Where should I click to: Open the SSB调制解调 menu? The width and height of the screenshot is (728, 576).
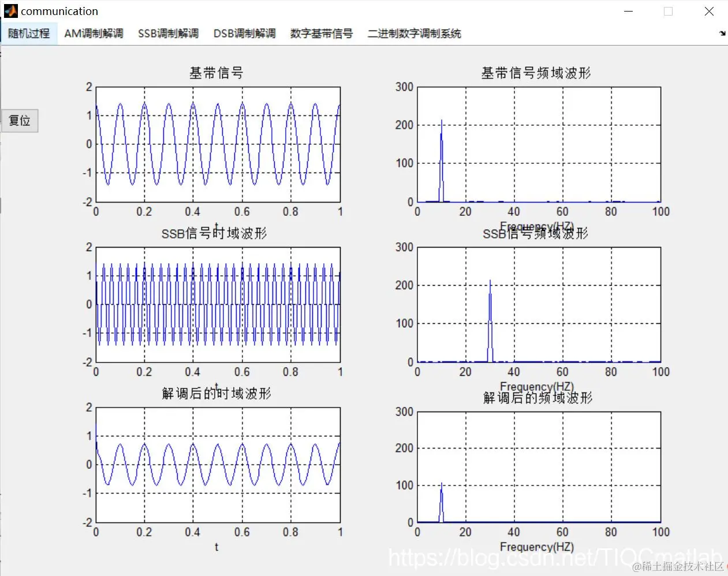point(168,33)
